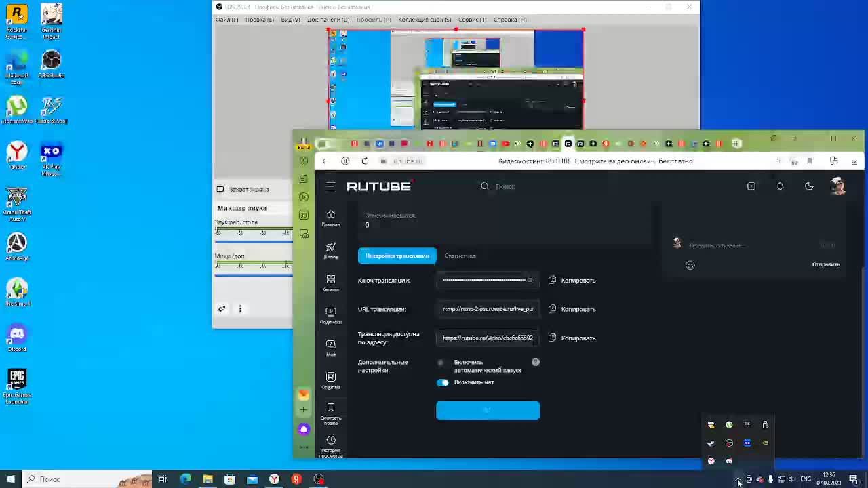The height and width of the screenshot is (488, 868).
Task: Open OBS Правка menu
Action: click(260, 20)
